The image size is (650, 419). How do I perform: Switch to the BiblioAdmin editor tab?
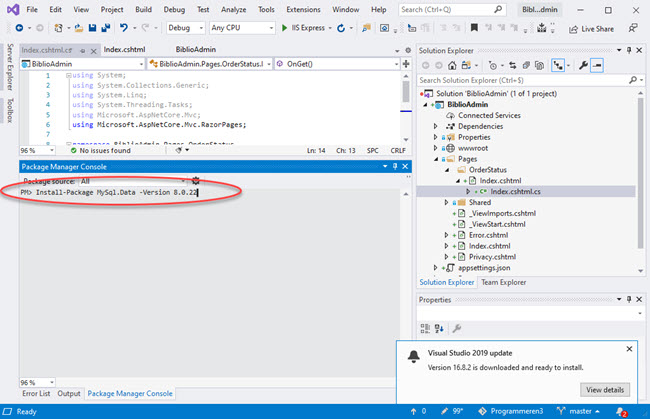coord(196,49)
